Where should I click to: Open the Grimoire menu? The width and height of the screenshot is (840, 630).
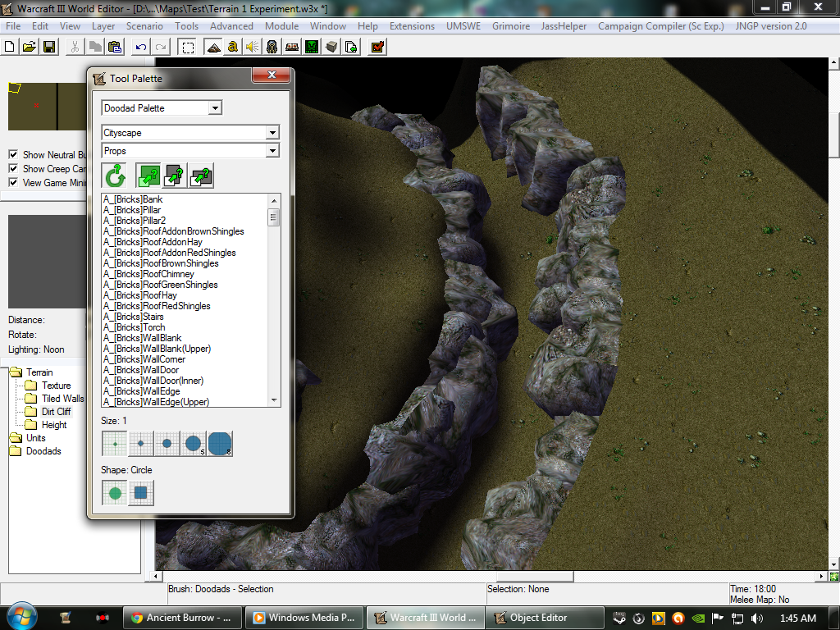(511, 25)
